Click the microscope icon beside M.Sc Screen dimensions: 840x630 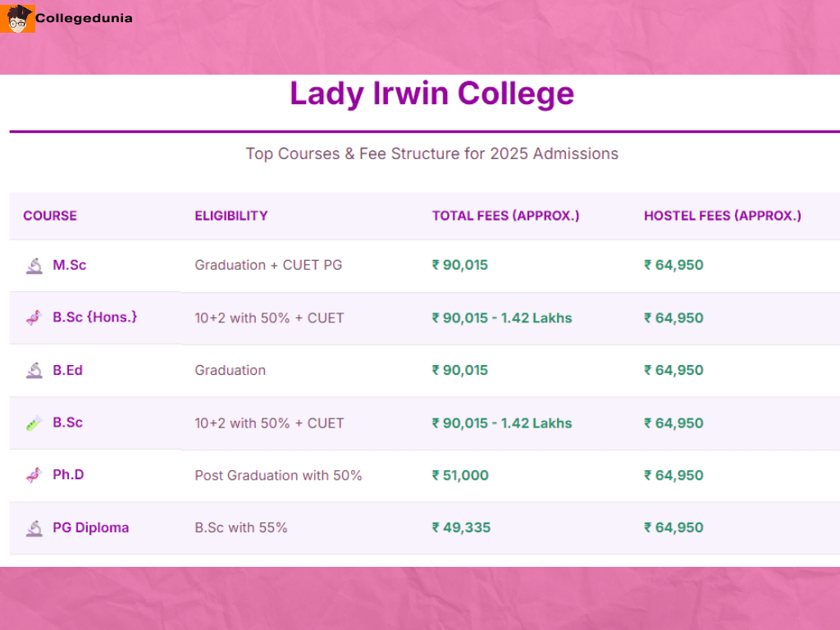pos(34,265)
